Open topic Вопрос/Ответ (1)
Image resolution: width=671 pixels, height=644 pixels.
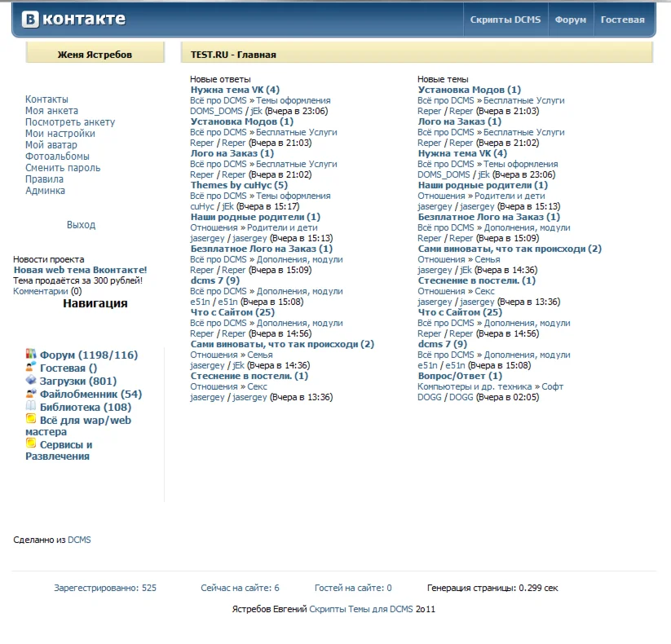(460, 376)
